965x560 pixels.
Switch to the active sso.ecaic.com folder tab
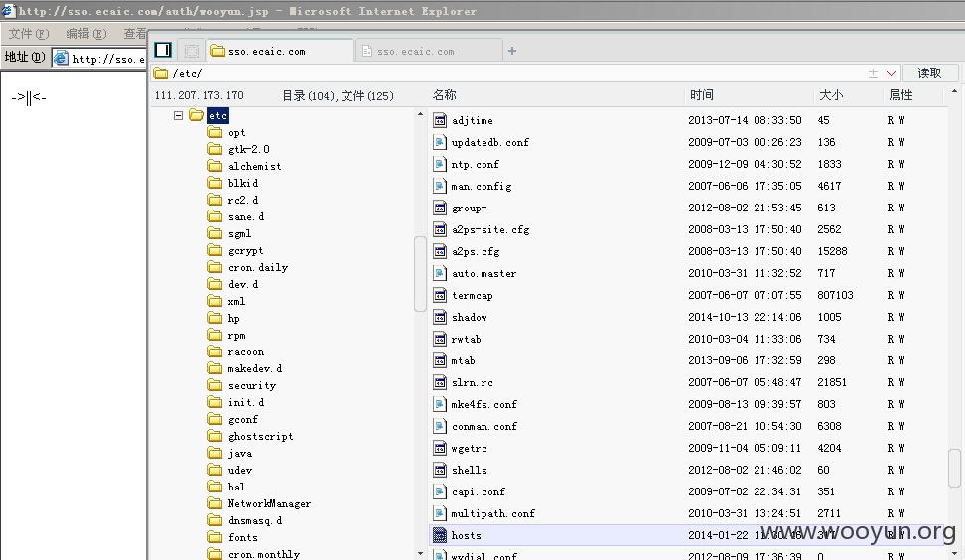coord(280,51)
